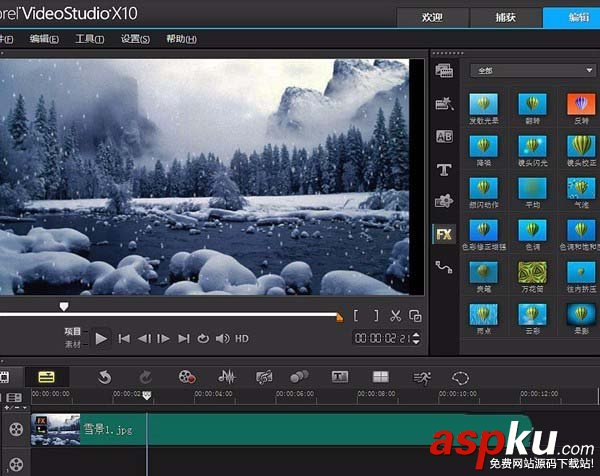Viewport: 600px width, 476px height.
Task: Switch to Storyboard View filmstrip icon
Action: (x=5, y=377)
